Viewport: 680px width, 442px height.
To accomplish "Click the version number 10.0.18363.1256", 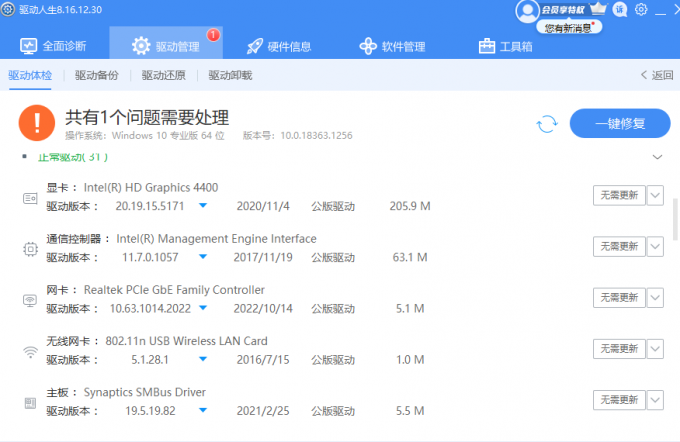I will pos(316,136).
